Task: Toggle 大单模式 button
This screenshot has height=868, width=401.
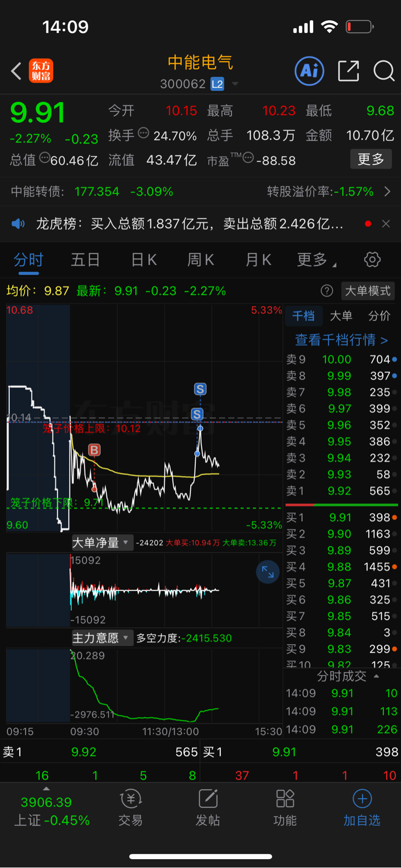Action: point(368,291)
